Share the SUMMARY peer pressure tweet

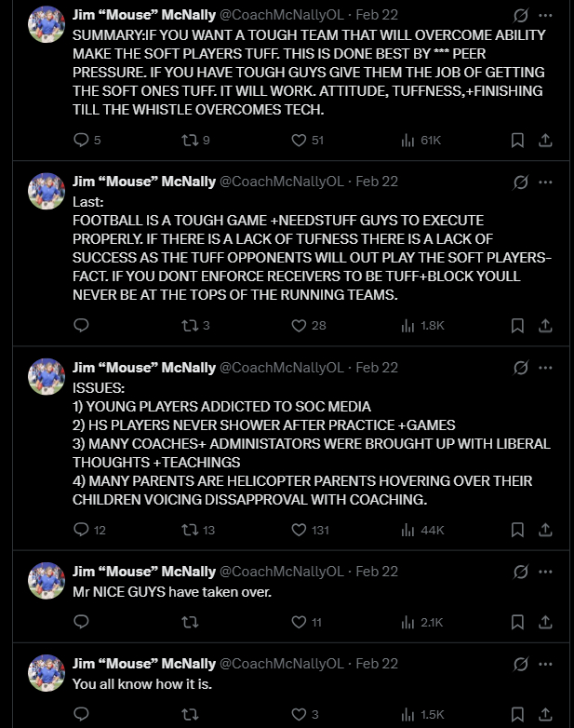[x=546, y=140]
